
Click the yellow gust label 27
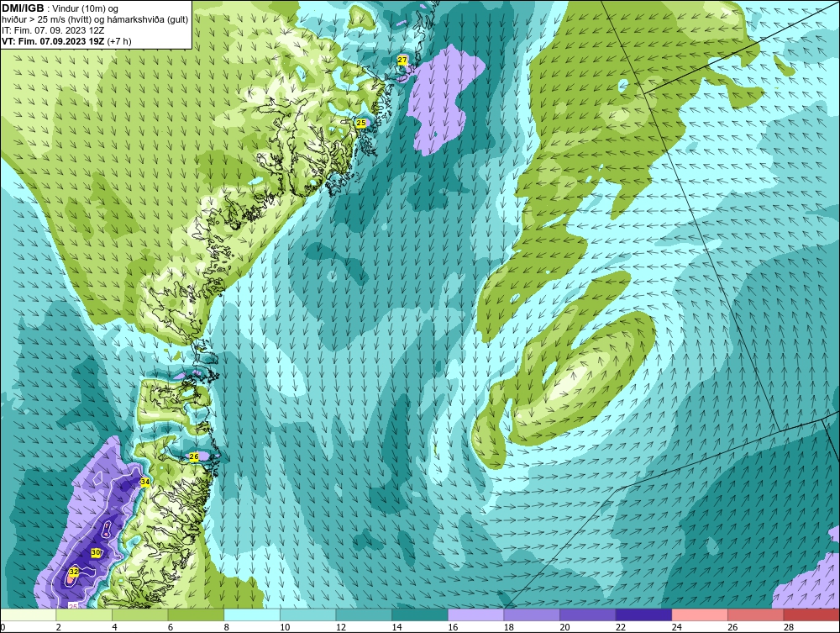[402, 60]
